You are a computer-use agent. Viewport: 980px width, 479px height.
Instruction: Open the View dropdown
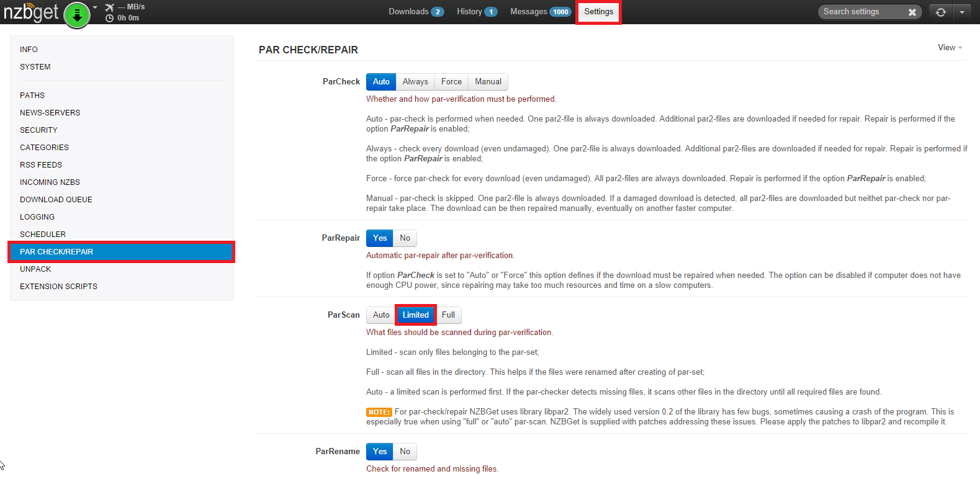950,48
